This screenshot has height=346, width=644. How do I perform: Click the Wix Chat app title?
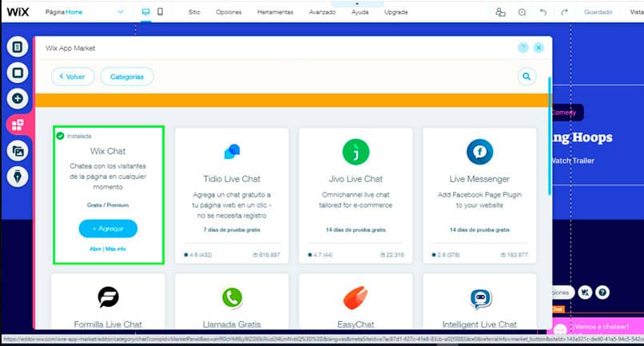click(x=108, y=151)
